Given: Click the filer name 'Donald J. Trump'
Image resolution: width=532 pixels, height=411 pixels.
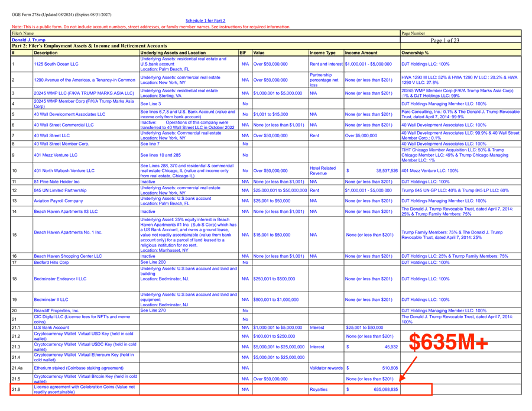Looking at the screenshot, I should point(28,40).
